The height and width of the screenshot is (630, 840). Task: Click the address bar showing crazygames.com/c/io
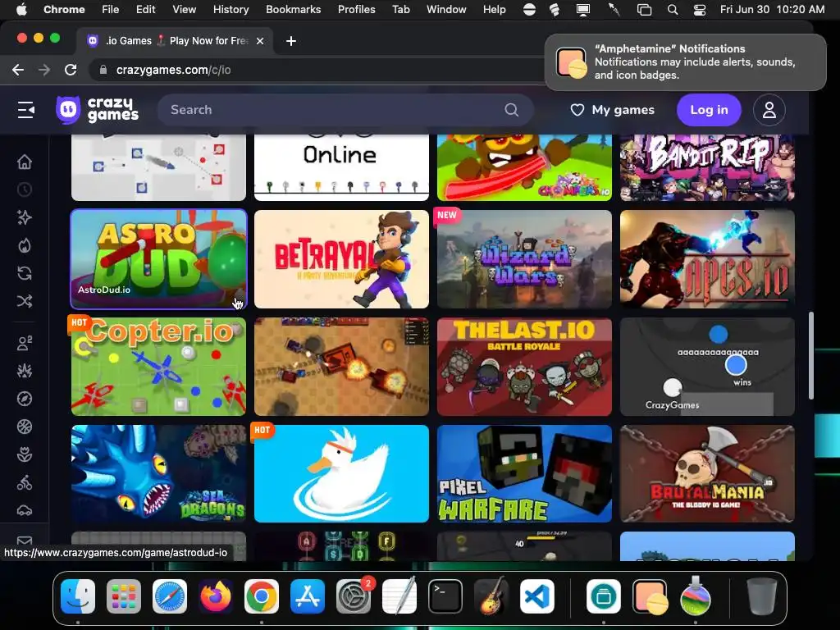pos(316,70)
